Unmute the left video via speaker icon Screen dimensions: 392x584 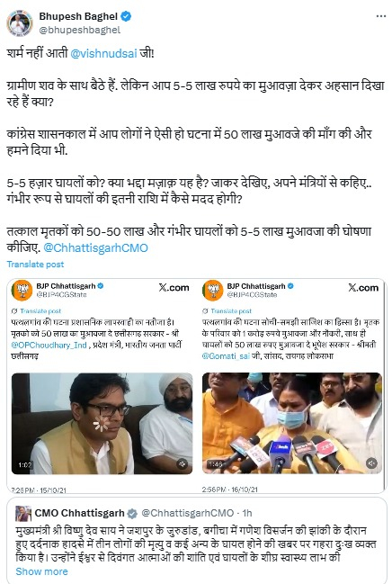coord(182,464)
